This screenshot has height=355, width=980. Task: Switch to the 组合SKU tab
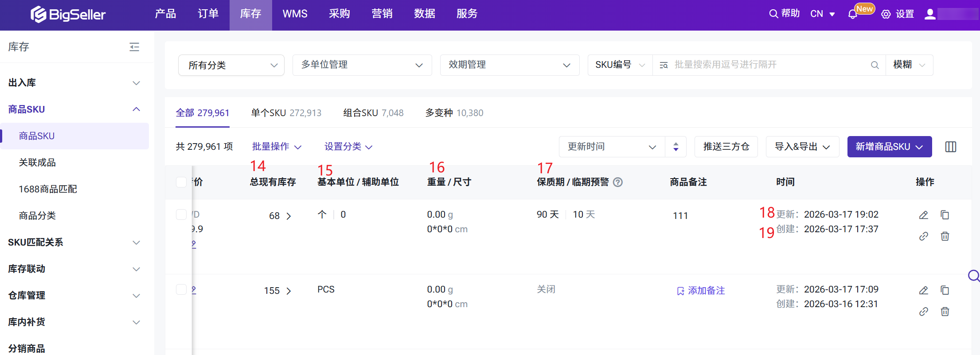(x=373, y=113)
